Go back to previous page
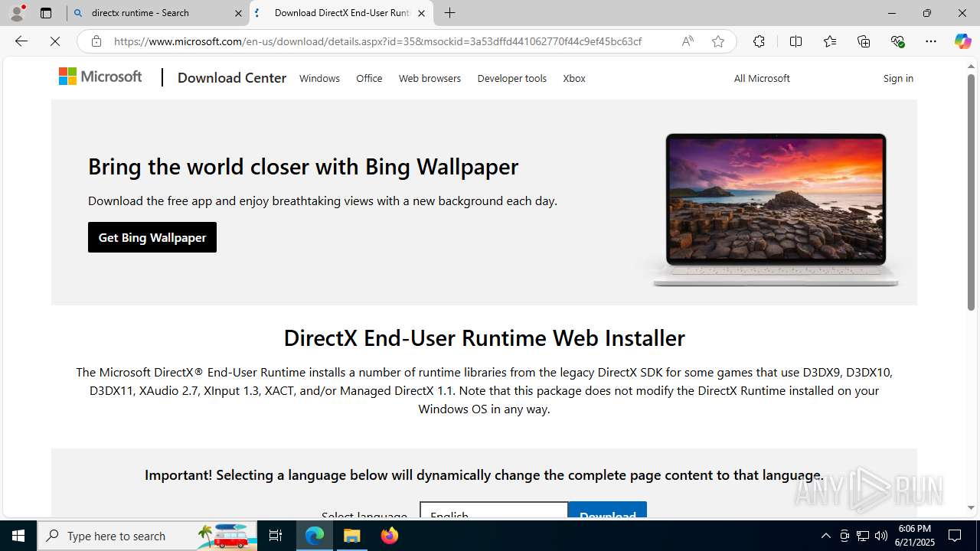 coord(21,41)
